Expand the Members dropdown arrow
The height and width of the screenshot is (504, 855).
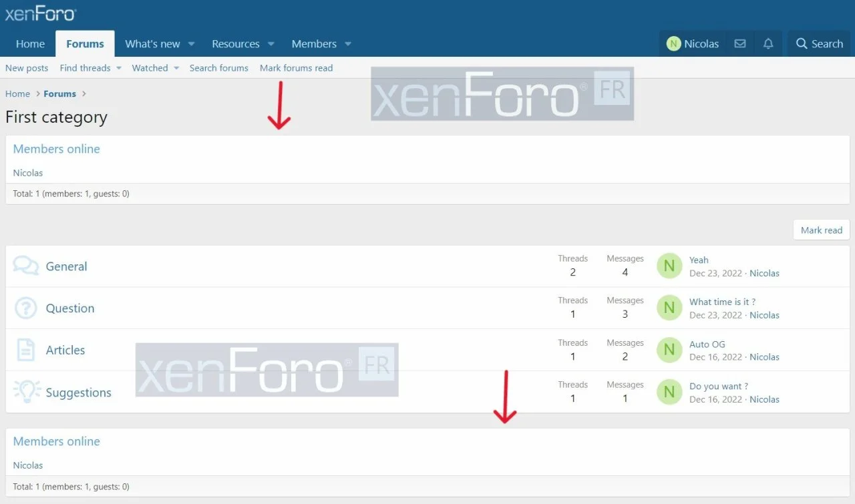click(348, 44)
